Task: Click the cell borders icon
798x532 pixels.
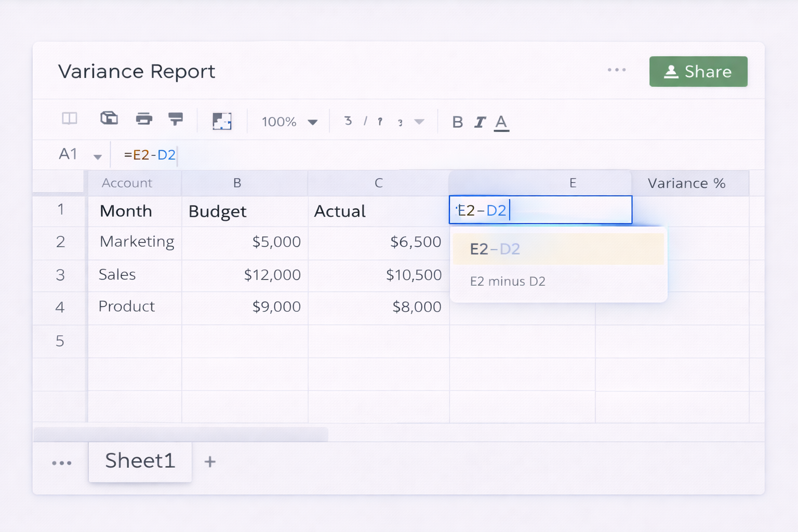Action: coord(222,121)
